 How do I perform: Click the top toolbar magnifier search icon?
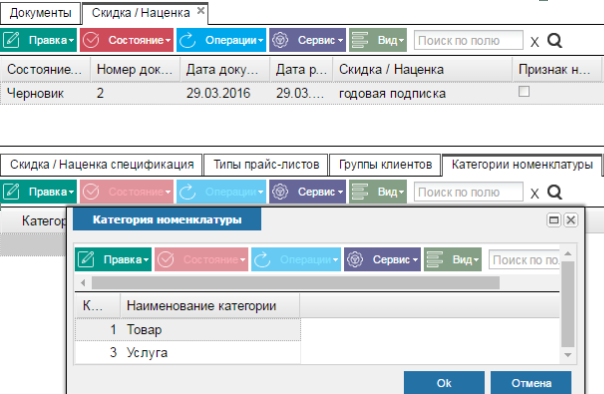click(x=555, y=40)
